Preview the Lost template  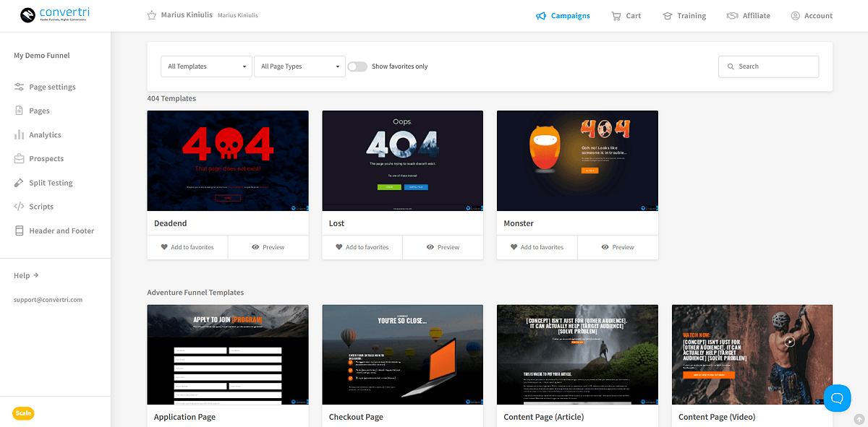pos(443,247)
